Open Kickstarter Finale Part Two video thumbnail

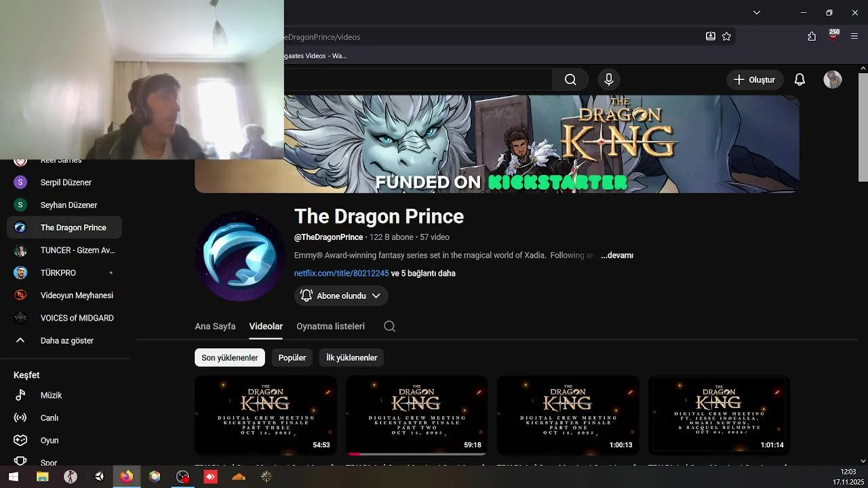416,415
